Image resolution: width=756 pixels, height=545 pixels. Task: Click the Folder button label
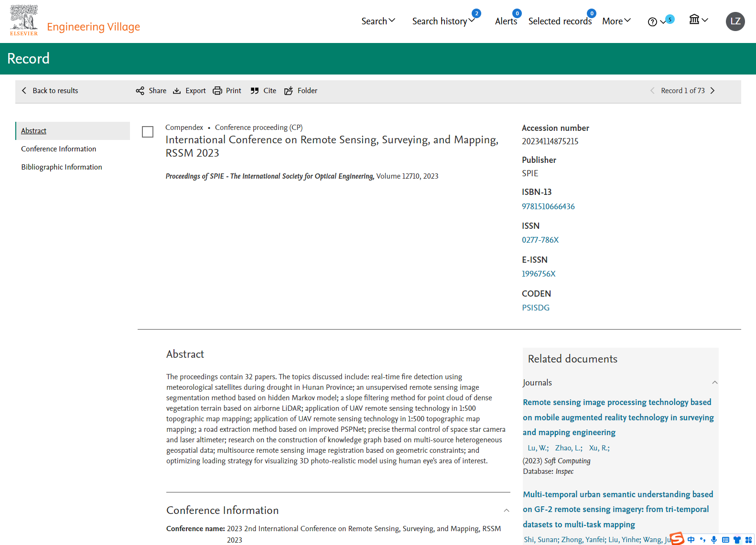(307, 91)
